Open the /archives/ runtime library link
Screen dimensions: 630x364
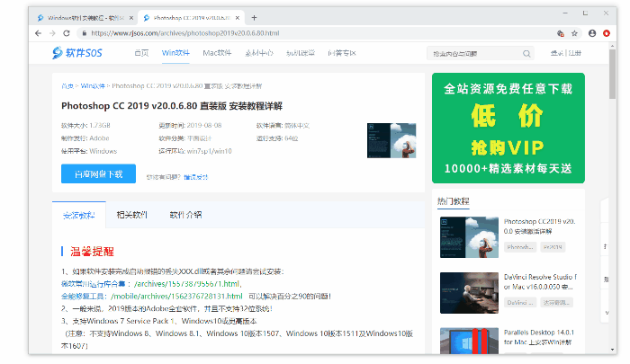coord(187,284)
